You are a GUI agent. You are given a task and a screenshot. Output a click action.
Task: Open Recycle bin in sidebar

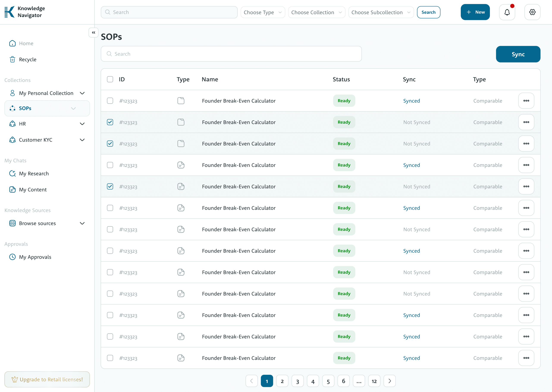(28, 59)
